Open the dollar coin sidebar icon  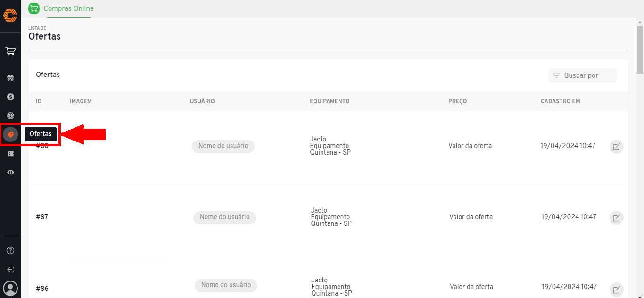click(x=10, y=97)
